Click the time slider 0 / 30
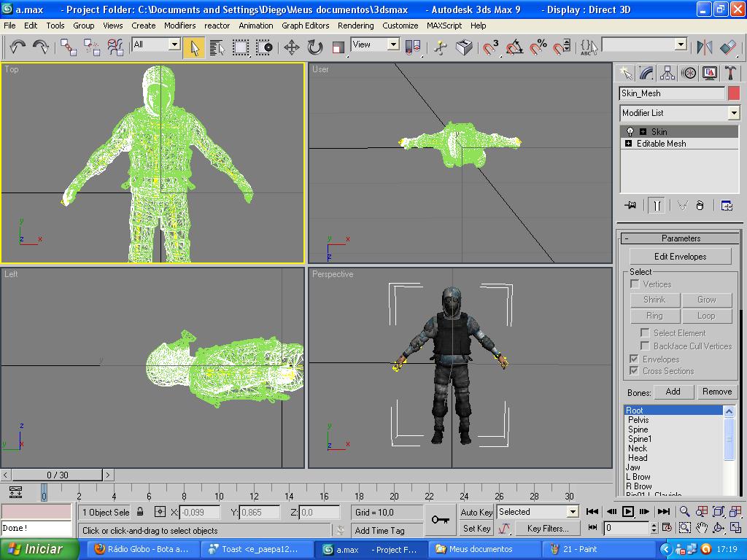747x560 pixels. [x=57, y=475]
